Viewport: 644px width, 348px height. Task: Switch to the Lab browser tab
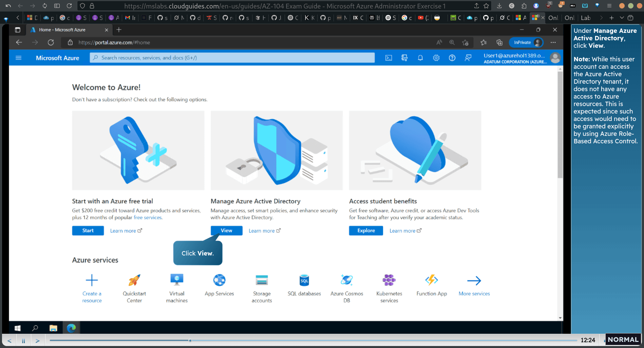(586, 18)
